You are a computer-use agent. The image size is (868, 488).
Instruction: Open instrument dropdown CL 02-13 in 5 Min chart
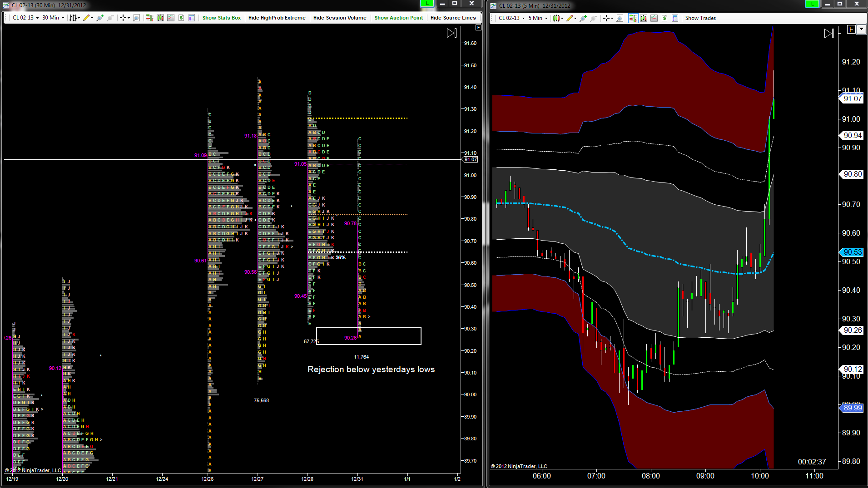(511, 18)
